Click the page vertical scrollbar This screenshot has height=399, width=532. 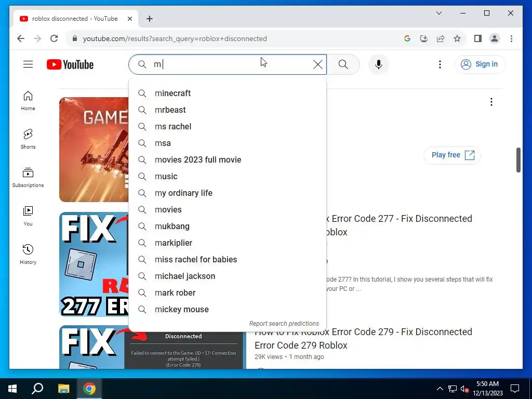tap(518, 160)
